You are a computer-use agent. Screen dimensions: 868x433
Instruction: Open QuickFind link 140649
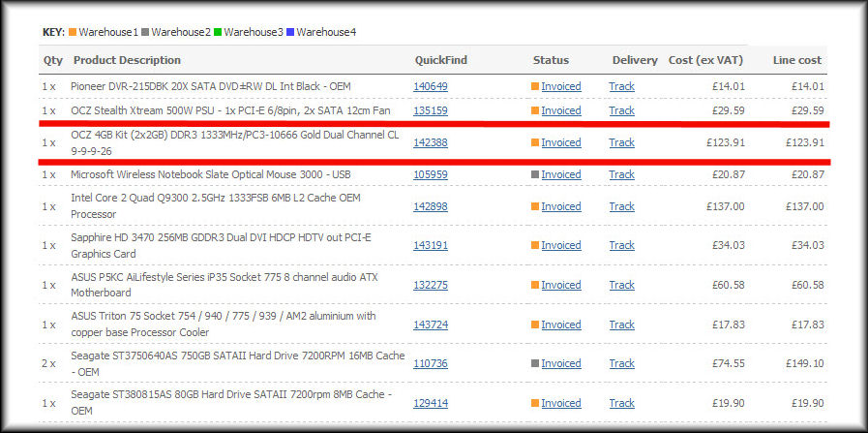pyautogui.click(x=430, y=86)
